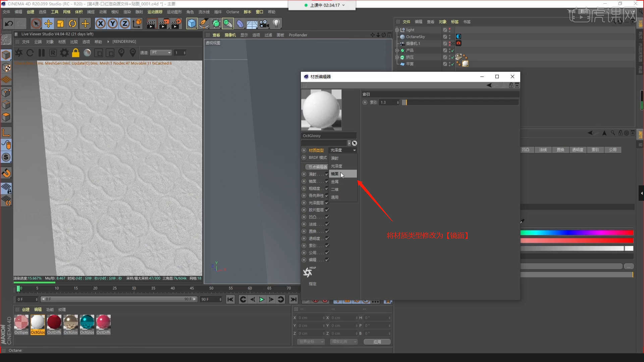Viewport: 644px width, 362px height.
Task: Pause the Live Viewer render
Action: pos(42,53)
